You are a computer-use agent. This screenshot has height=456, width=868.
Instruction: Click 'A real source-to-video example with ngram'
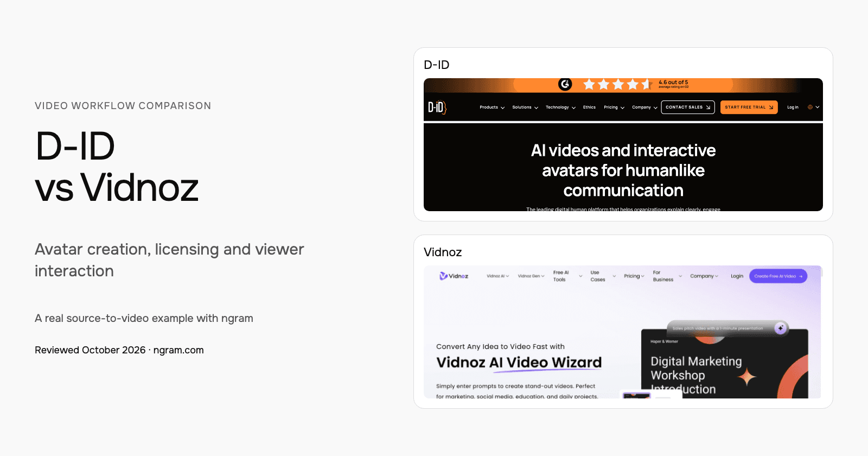coord(144,318)
